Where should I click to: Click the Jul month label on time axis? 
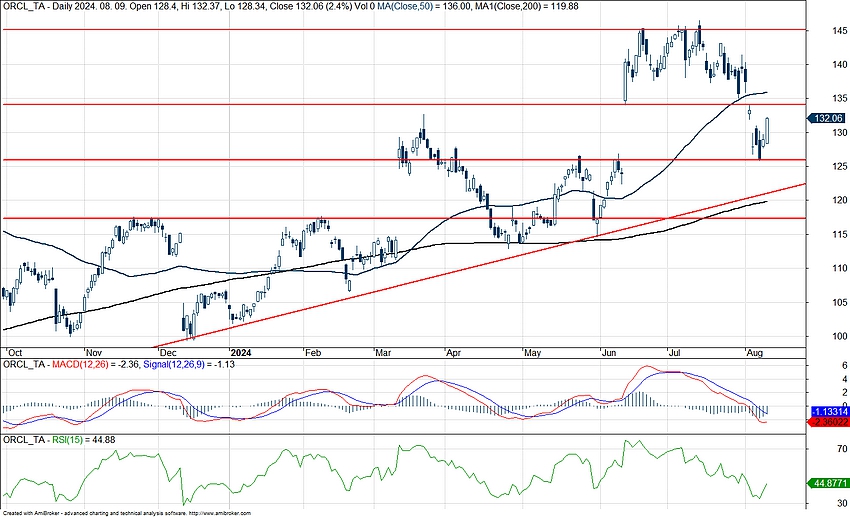pyautogui.click(x=675, y=353)
